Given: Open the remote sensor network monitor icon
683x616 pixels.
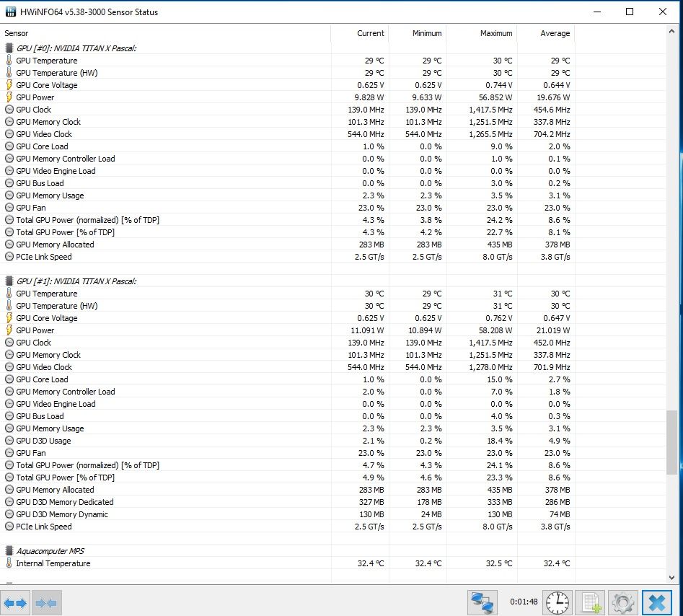Looking at the screenshot, I should 482,602.
